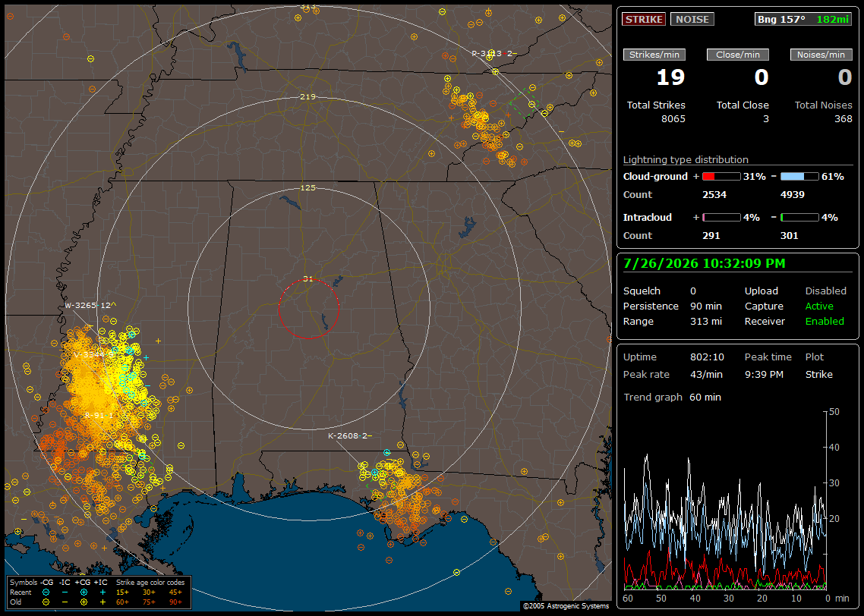Click the Plot Strike setting

pos(818,366)
